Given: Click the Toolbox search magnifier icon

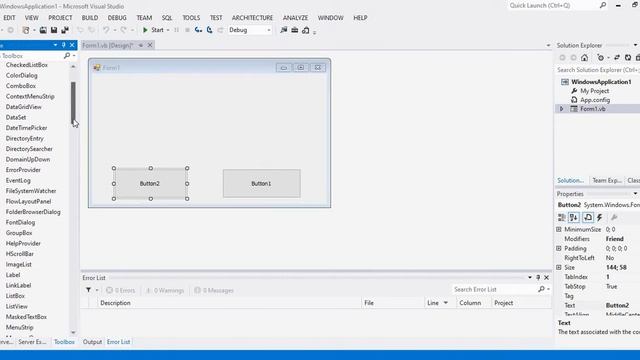Looking at the screenshot, I should (67, 56).
